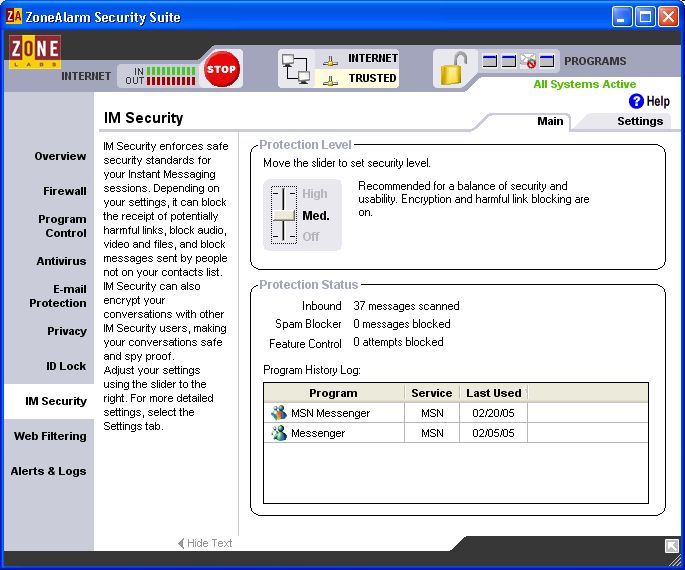Image resolution: width=685 pixels, height=570 pixels.
Task: Select Privacy in the sidebar
Action: click(67, 331)
